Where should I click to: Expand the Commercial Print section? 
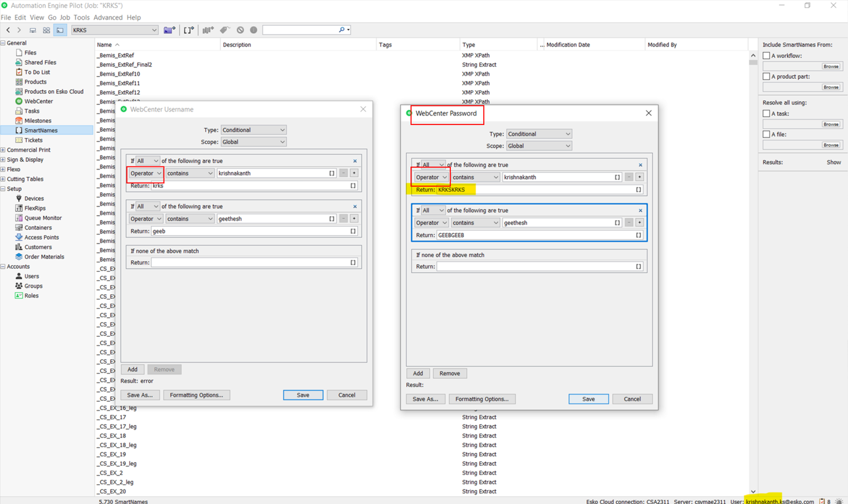tap(4, 150)
